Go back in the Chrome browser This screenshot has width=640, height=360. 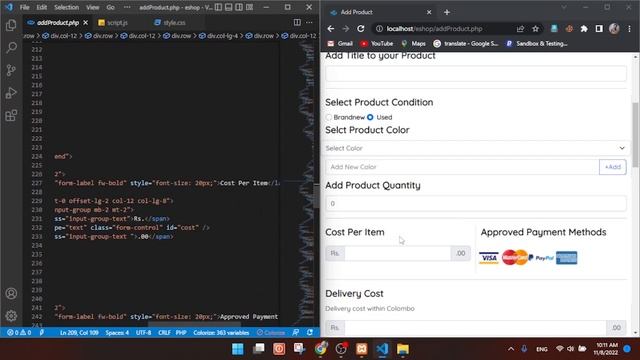tap(331, 29)
